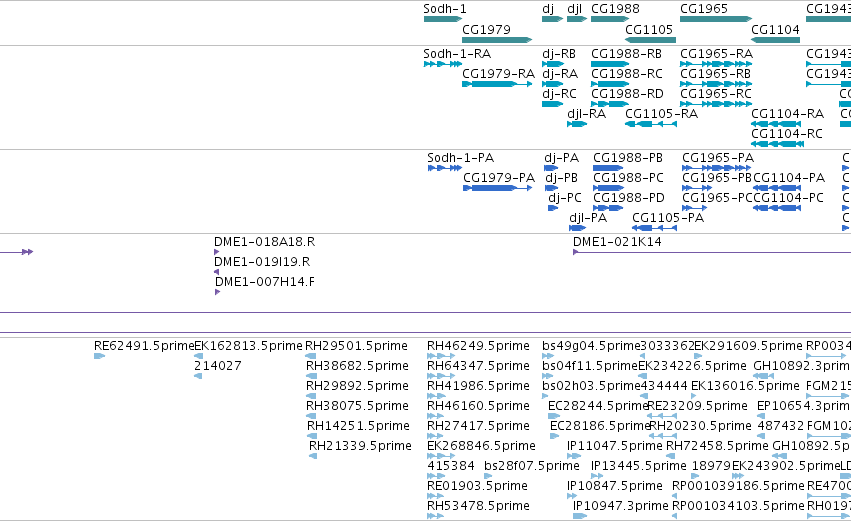
Task: Select transcript dj-RA
Action: pyautogui.click(x=552, y=84)
